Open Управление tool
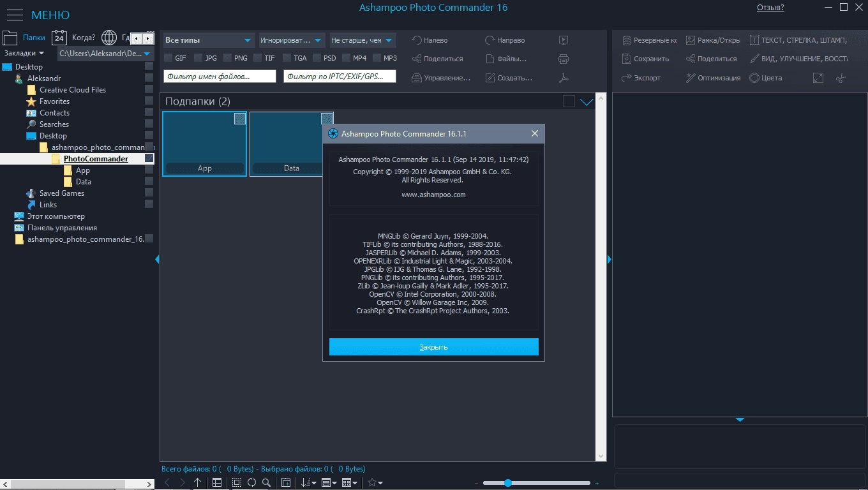Image resolution: width=868 pixels, height=490 pixels. 441,78
